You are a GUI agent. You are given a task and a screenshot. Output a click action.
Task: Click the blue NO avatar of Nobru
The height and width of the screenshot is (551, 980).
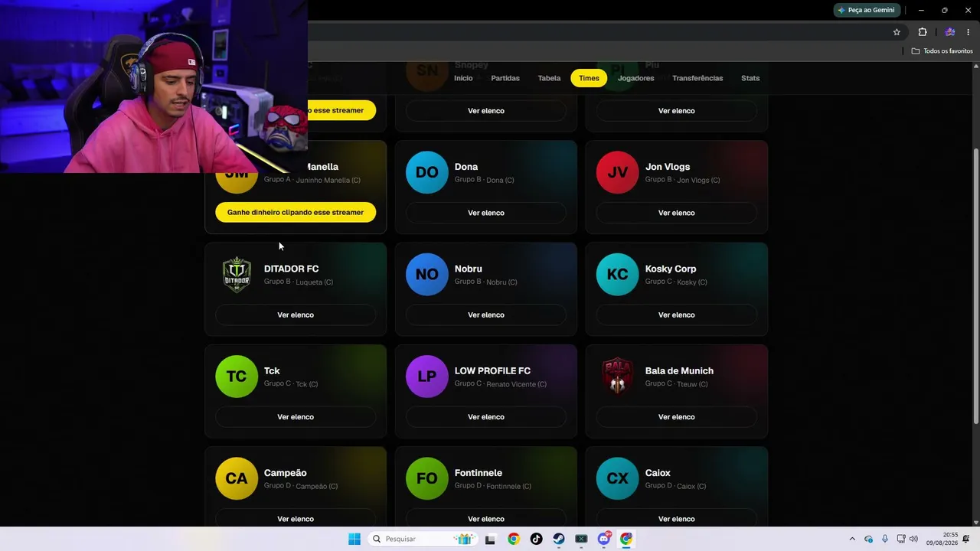coord(426,274)
